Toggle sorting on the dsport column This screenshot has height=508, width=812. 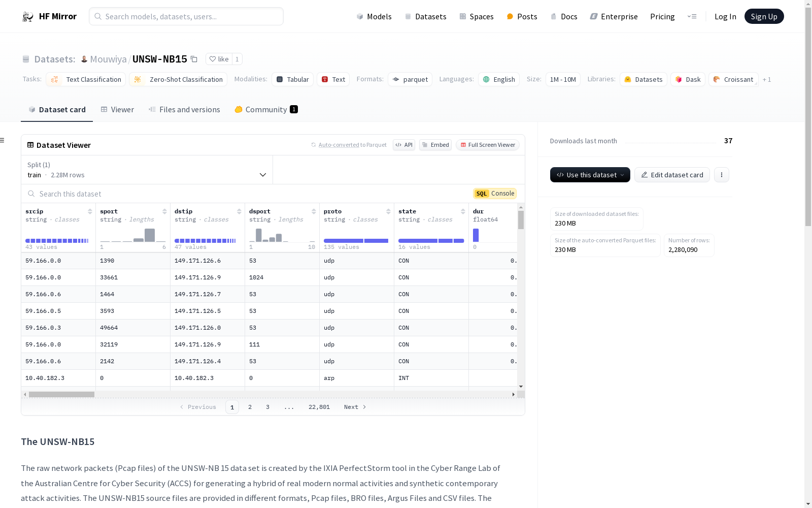point(313,211)
